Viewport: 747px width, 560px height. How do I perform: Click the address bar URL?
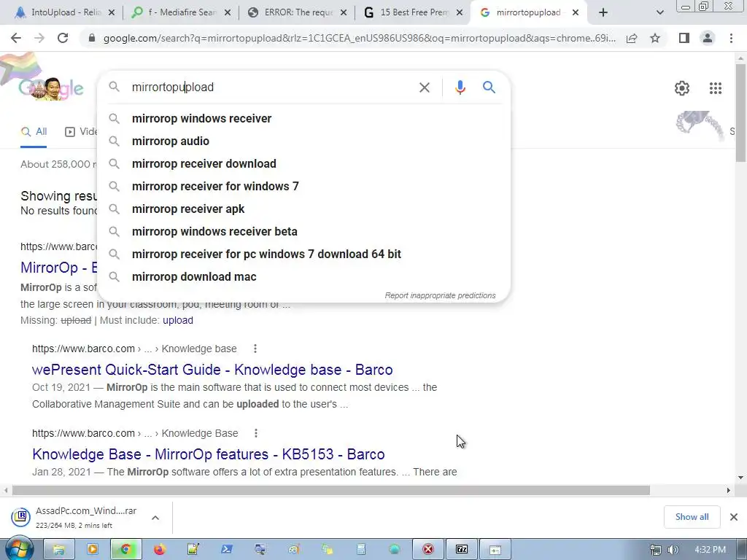pyautogui.click(x=359, y=38)
